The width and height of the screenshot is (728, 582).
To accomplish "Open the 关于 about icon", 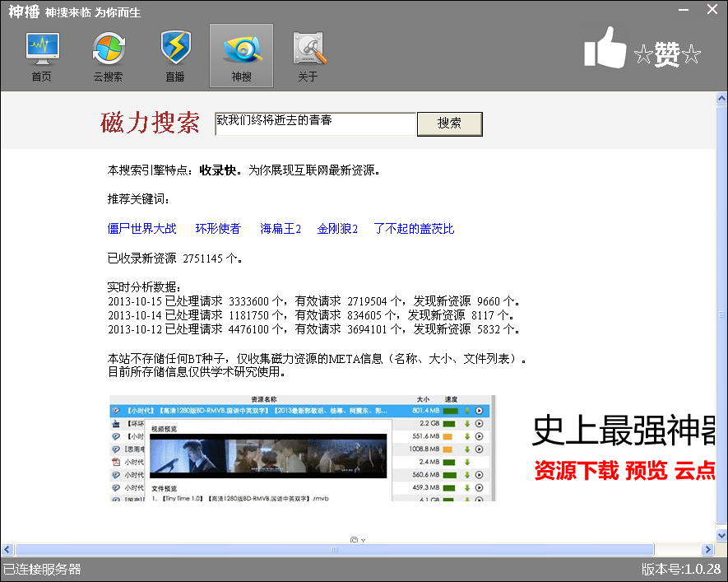I will pos(308,57).
